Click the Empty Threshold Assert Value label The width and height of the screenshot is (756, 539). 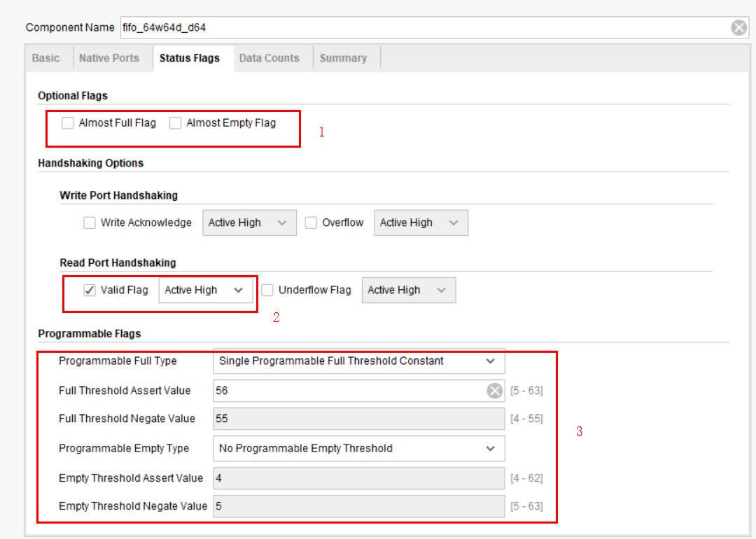click(x=131, y=478)
